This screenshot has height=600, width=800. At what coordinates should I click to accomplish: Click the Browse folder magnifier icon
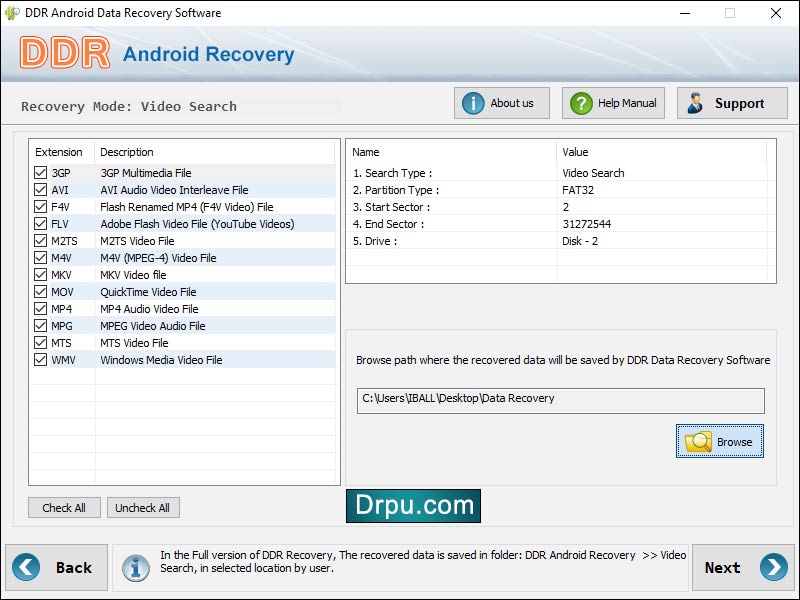tap(698, 441)
